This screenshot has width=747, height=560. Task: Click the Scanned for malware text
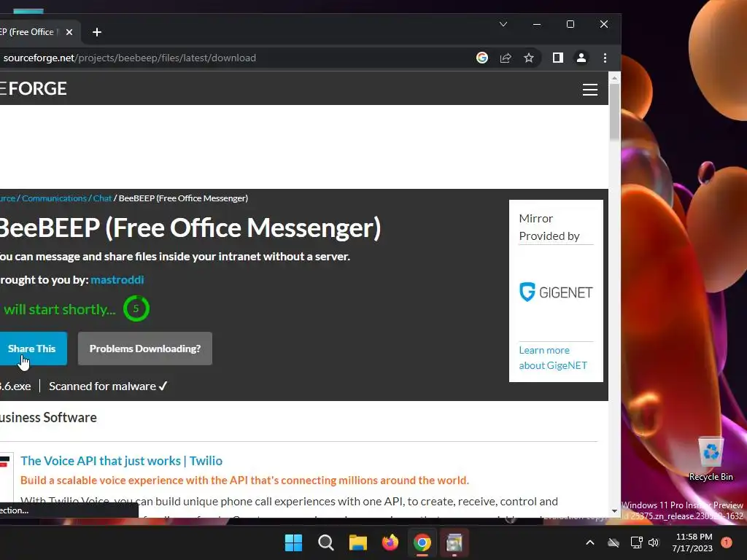[108, 386]
